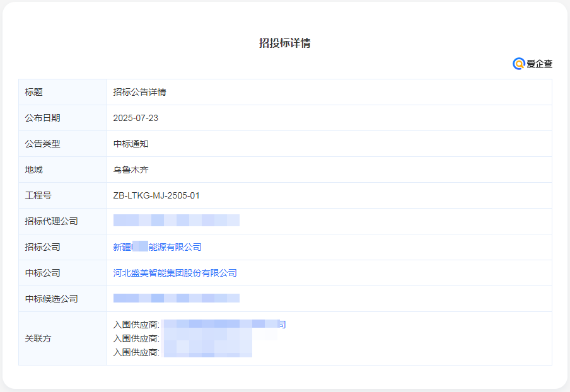Screen dimensions: 570x392
Task: Open the 河北盛美智能集团股份有限公司 company link
Action: pos(175,273)
